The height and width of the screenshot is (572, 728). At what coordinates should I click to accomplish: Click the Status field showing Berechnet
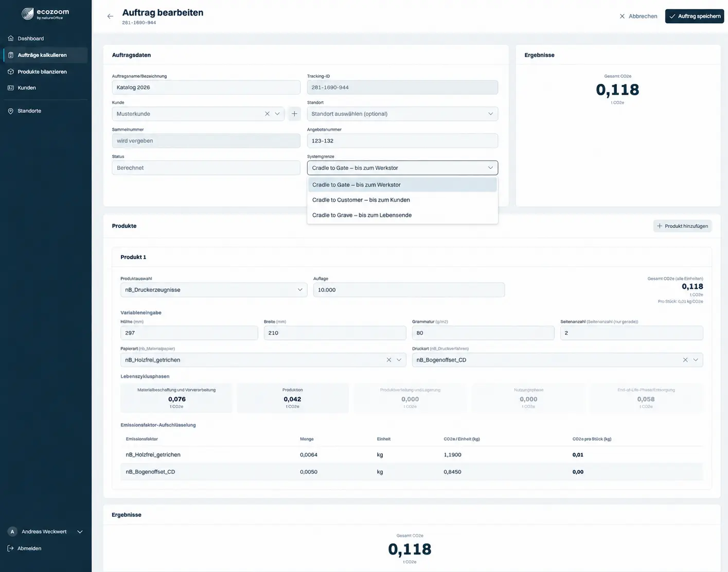click(206, 168)
